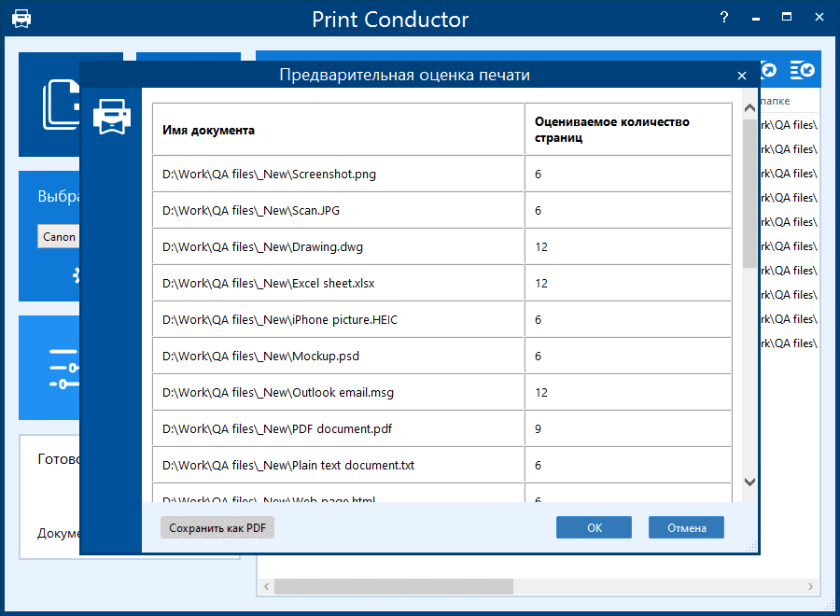The image size is (840, 616).
Task: Select the PDF document.pdf row
Action: pos(442,429)
